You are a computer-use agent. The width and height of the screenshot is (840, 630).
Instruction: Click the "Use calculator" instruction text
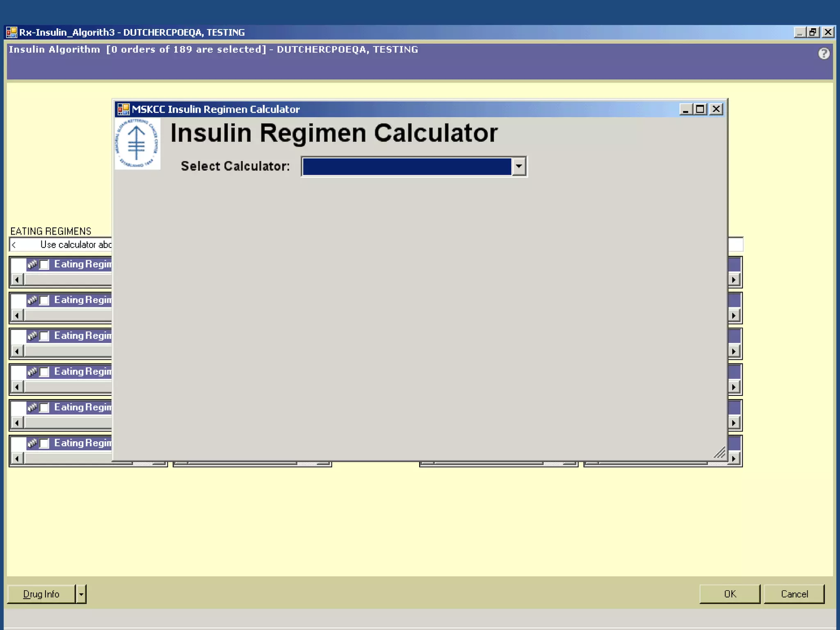[x=76, y=244]
